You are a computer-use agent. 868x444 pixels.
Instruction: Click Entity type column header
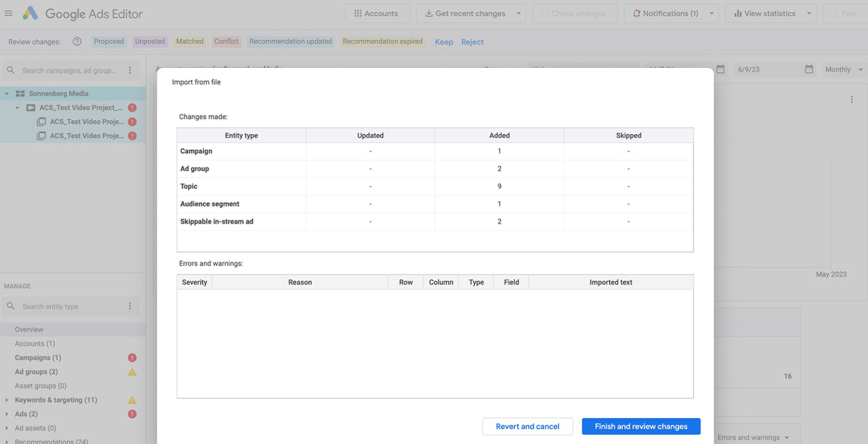tap(241, 136)
